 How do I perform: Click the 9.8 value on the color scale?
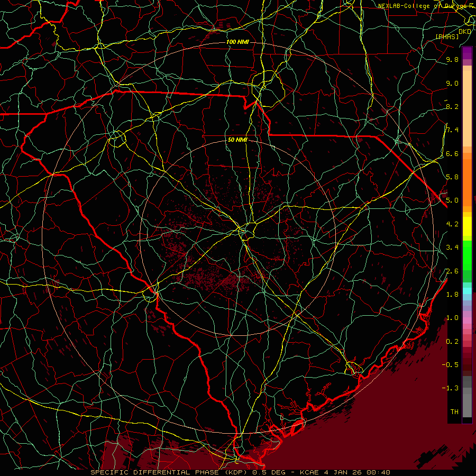click(x=452, y=59)
